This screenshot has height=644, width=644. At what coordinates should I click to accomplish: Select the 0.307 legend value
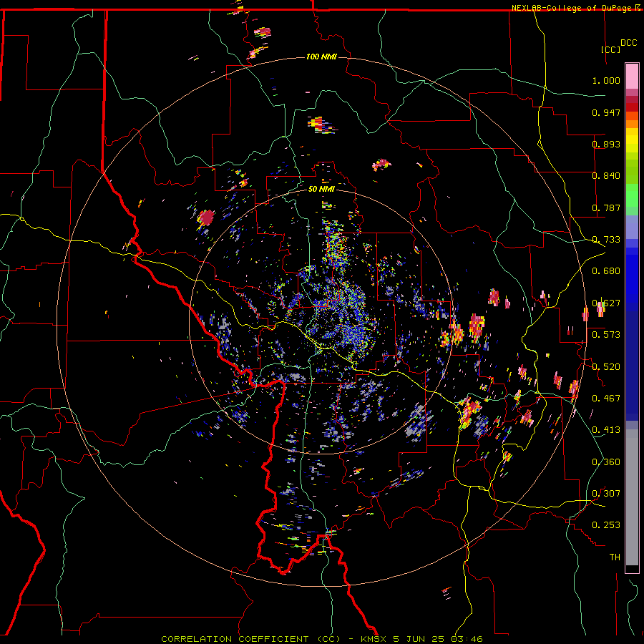606,494
